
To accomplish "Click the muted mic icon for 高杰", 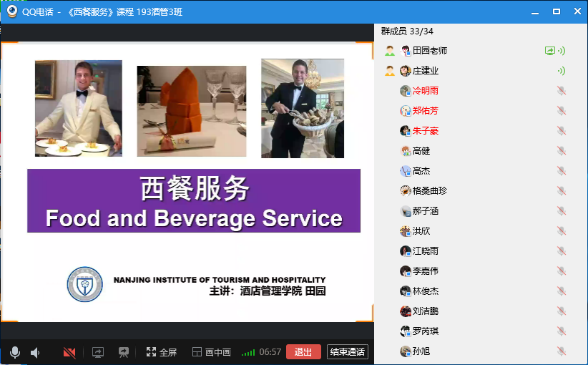I will pyautogui.click(x=562, y=171).
